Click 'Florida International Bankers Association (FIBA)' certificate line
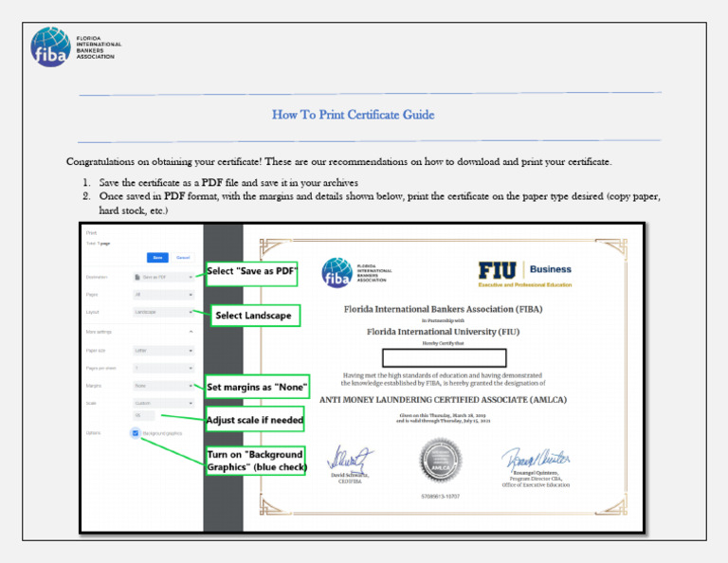 pos(443,309)
